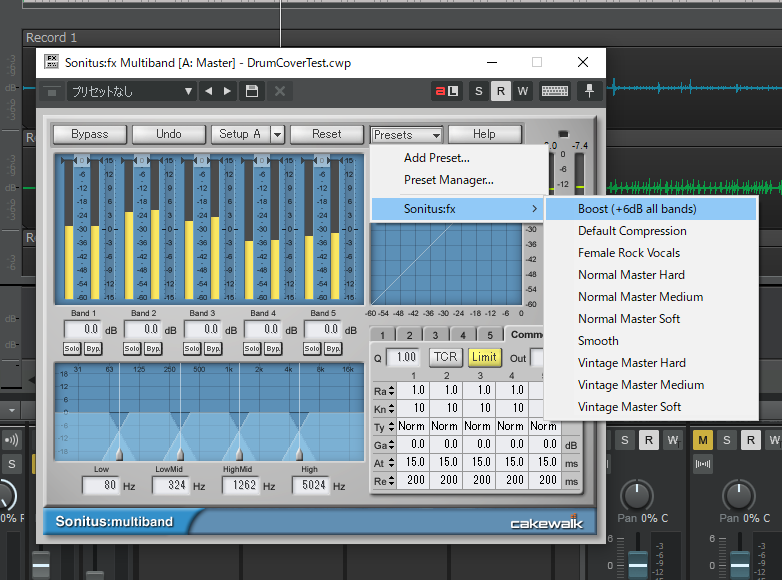Solo Band 3
This screenshot has width=782, height=580.
pyautogui.click(x=192, y=349)
